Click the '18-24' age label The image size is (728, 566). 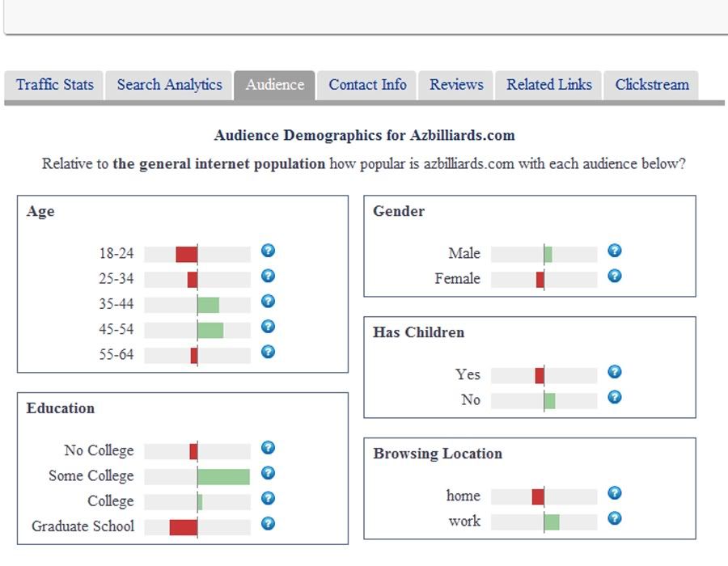[x=116, y=253]
